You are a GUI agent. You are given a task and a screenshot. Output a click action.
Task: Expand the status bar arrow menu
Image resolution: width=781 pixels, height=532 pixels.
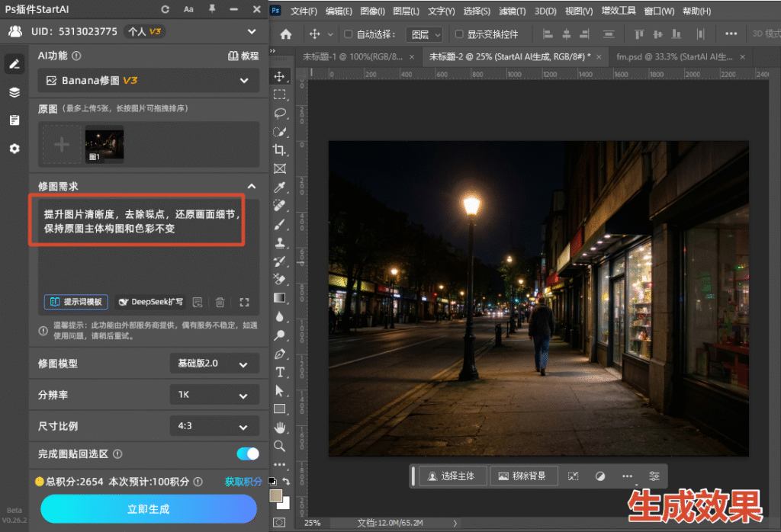pos(455,523)
